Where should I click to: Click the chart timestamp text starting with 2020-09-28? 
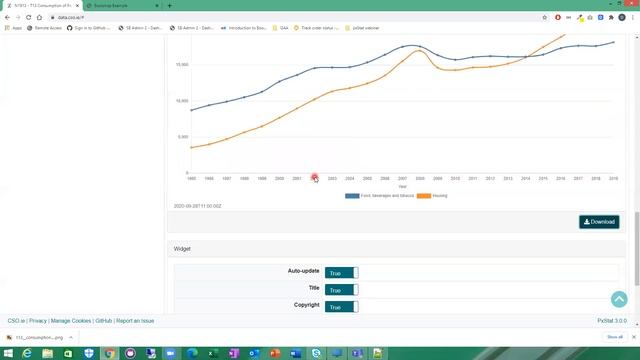tap(198, 206)
